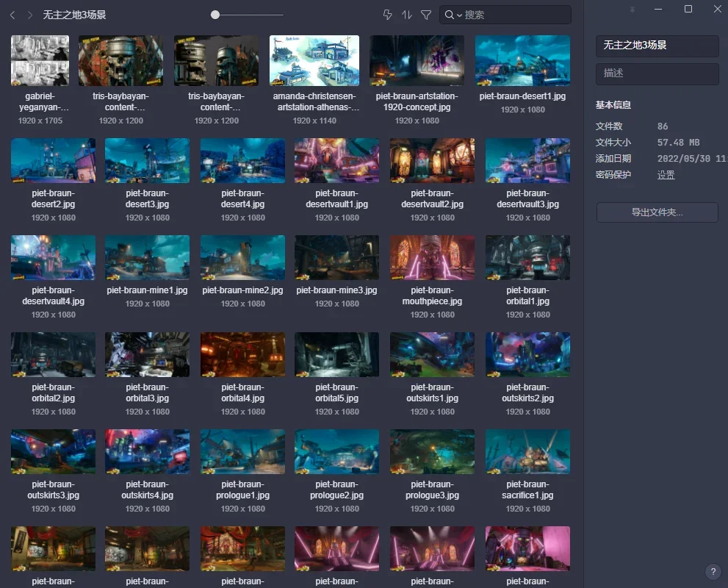Select the piet-braun-desertvault1.jpg thumbnail
Viewport: 728px width, 588px height.
click(336, 160)
